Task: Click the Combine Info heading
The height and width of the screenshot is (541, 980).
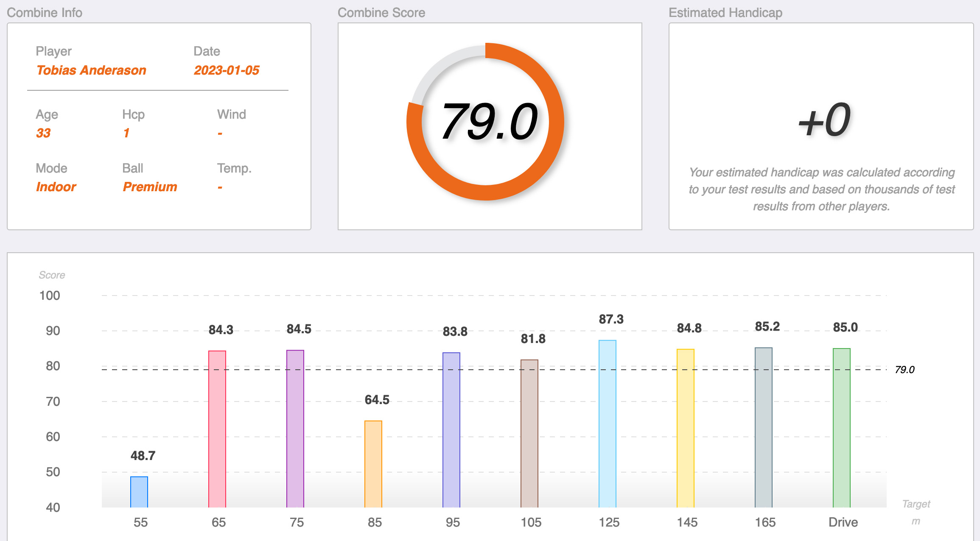Action: pyautogui.click(x=45, y=13)
